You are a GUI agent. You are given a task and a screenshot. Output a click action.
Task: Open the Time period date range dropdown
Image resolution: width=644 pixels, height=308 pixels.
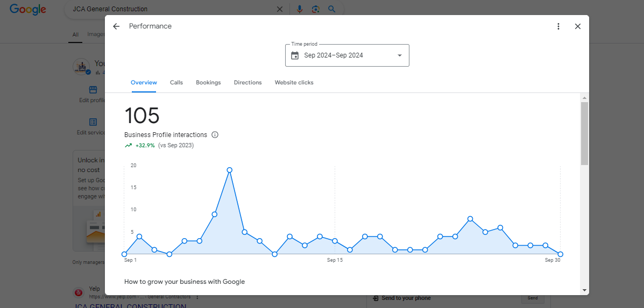347,55
